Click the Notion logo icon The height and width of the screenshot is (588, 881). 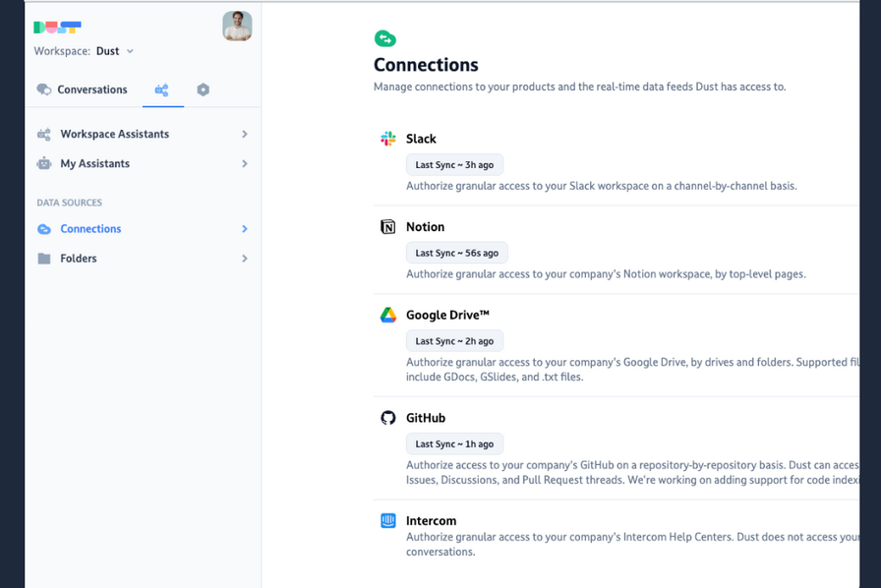388,227
